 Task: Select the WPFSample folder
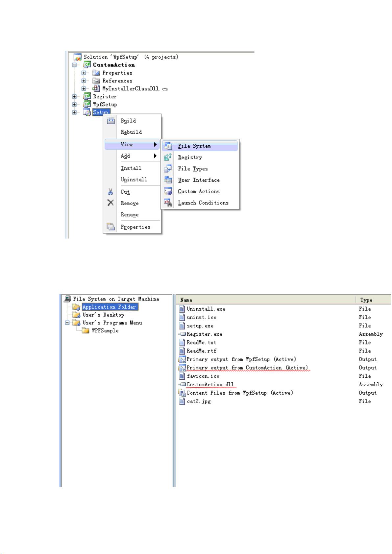105,331
